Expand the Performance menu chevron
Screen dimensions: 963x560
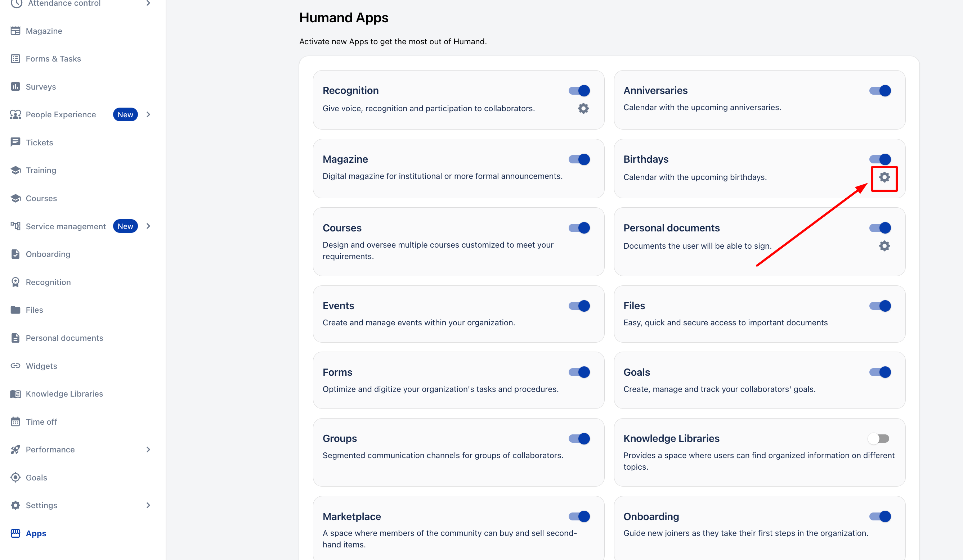click(148, 449)
